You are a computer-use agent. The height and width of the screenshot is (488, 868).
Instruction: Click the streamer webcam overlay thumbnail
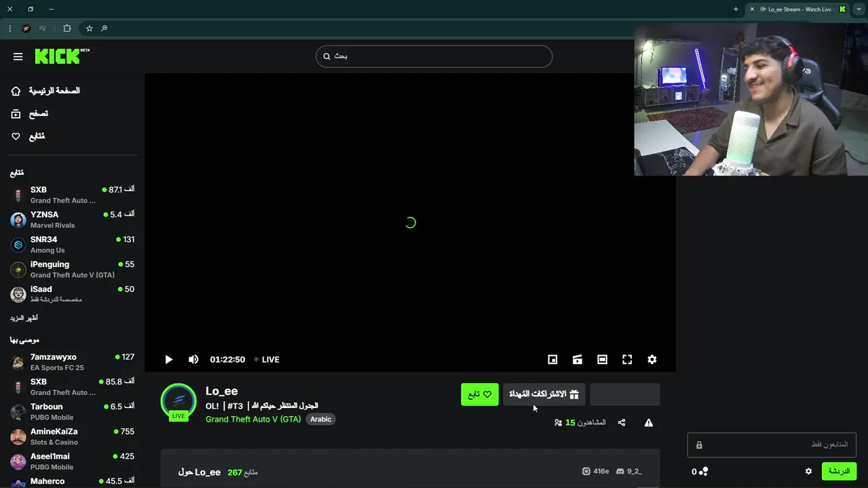pos(751,99)
